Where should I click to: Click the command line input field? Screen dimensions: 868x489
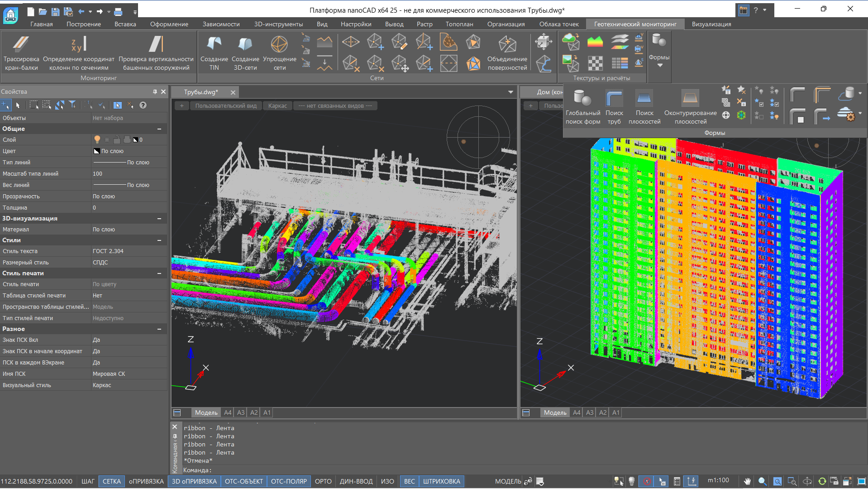pos(317,470)
